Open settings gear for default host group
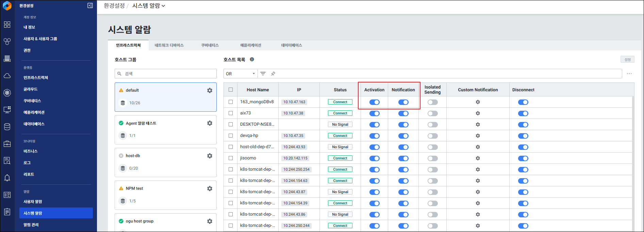The height and width of the screenshot is (232, 644). coord(210,90)
